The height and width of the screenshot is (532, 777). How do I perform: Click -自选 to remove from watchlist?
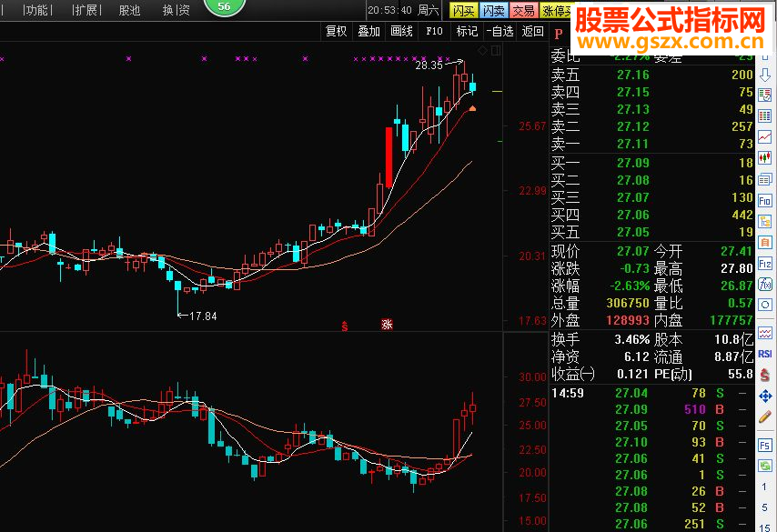tap(499, 31)
